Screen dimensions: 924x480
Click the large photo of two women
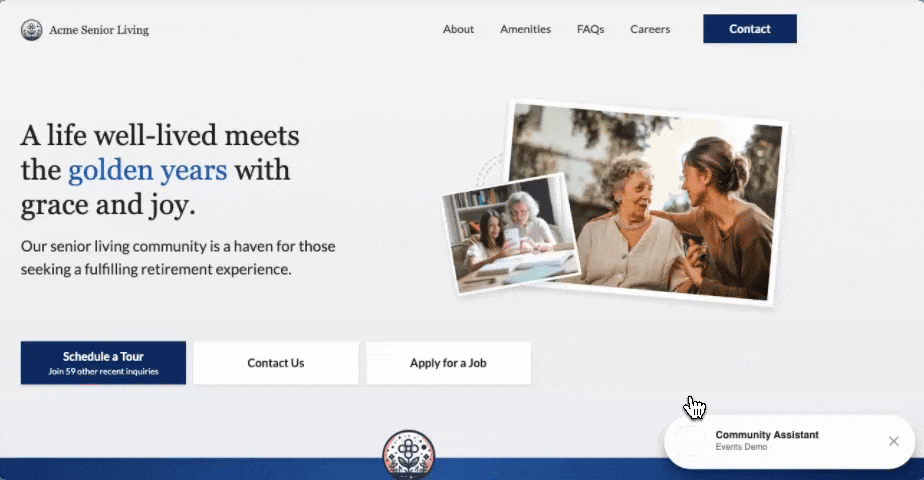tap(645, 202)
